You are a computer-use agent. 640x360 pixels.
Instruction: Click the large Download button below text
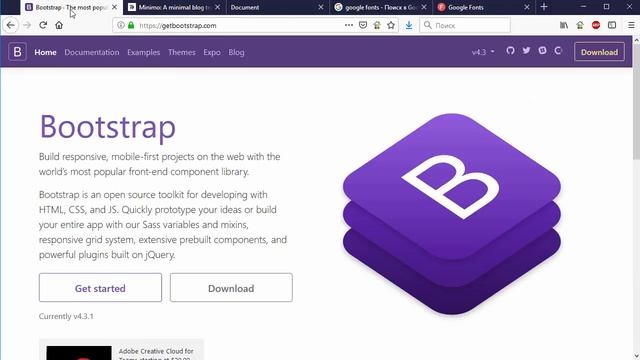[x=231, y=288]
